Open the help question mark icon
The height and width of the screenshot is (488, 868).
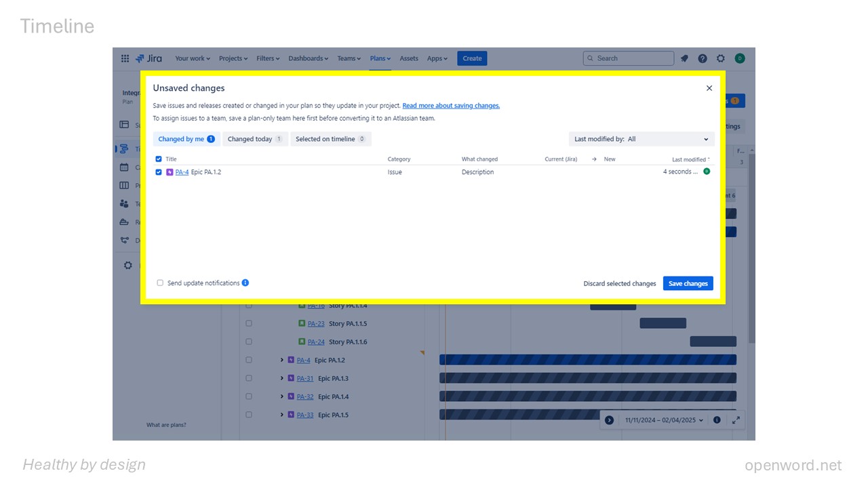pos(703,58)
